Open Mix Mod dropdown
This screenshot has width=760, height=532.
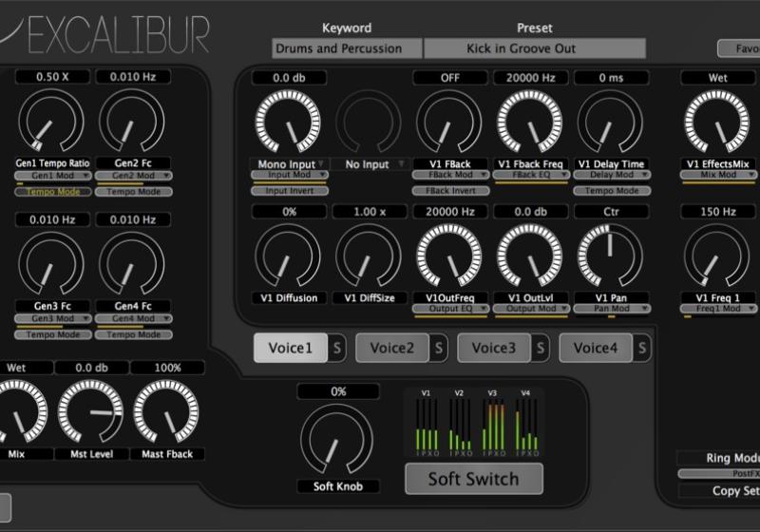click(x=718, y=175)
